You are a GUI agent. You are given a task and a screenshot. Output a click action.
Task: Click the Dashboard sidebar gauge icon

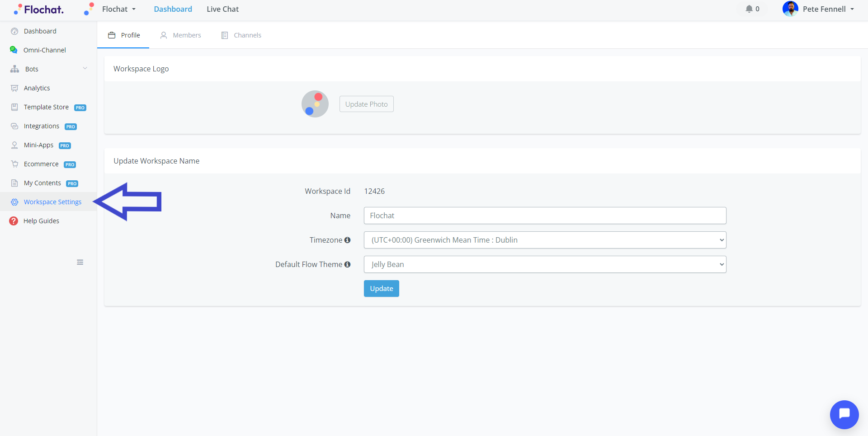pos(14,31)
